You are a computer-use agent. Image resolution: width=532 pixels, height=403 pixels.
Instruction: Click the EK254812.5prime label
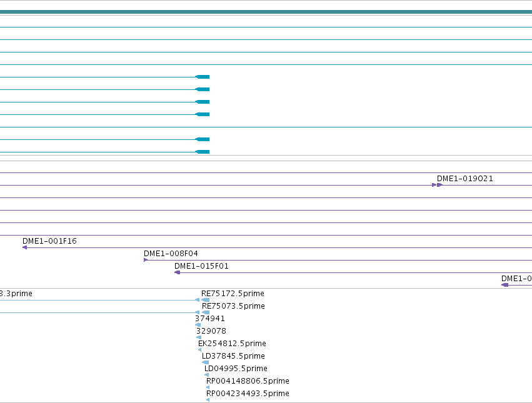(232, 344)
